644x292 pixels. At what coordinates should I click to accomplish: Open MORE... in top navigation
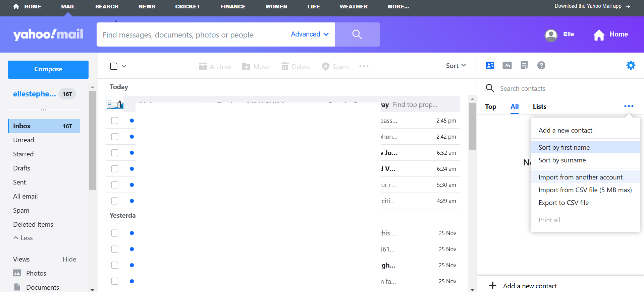[398, 6]
